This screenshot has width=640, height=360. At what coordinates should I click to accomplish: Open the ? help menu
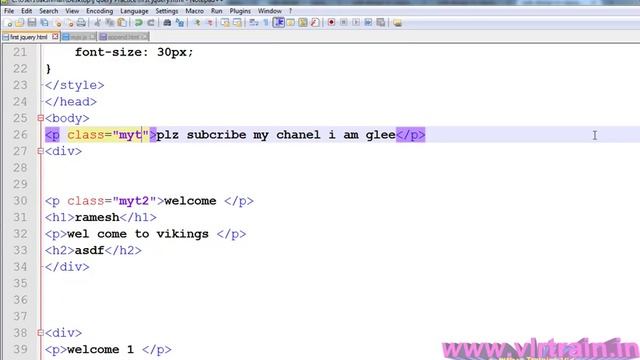(x=290, y=11)
